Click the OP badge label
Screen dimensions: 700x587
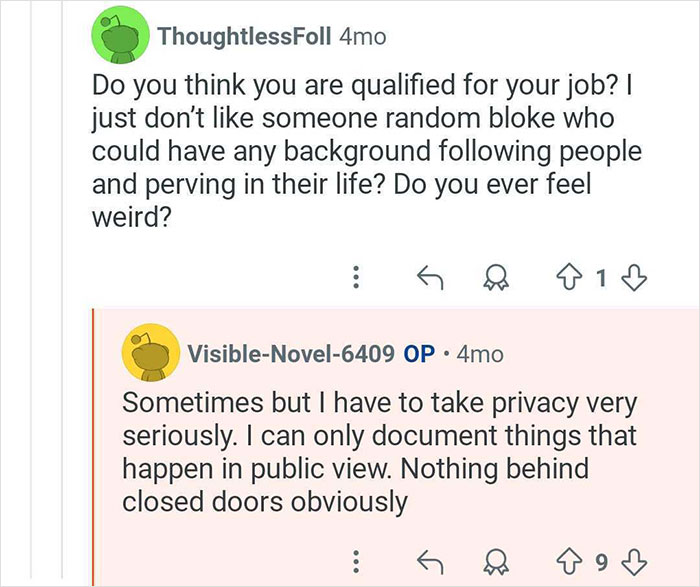click(418, 354)
